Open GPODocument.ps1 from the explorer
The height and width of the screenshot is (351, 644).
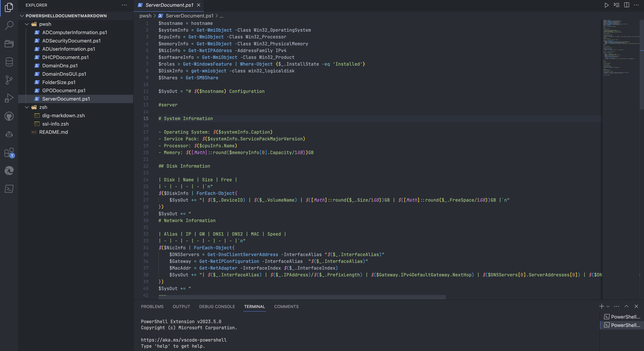coord(64,91)
